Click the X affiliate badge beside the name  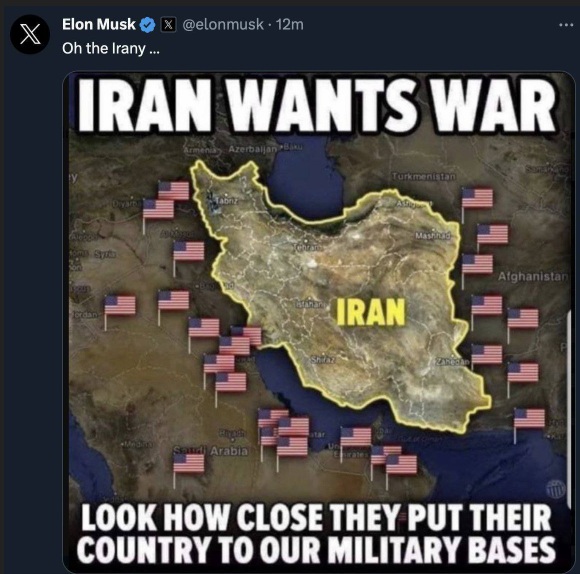point(168,25)
